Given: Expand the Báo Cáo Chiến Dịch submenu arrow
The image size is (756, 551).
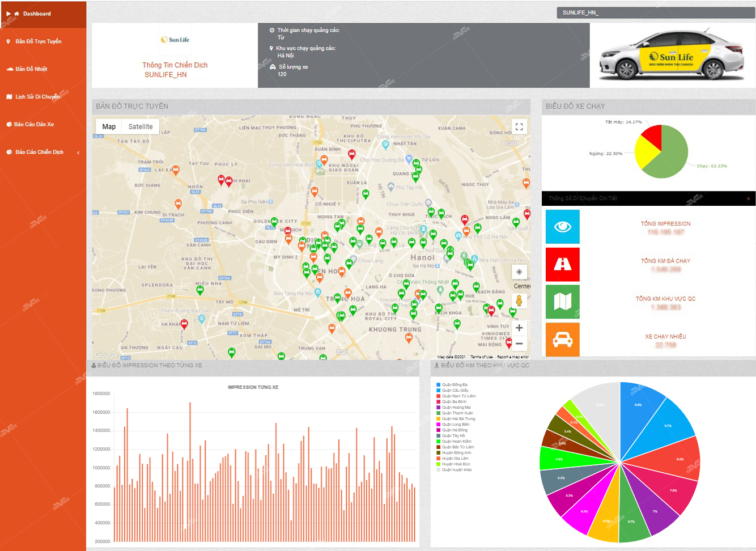Looking at the screenshot, I should coord(78,152).
